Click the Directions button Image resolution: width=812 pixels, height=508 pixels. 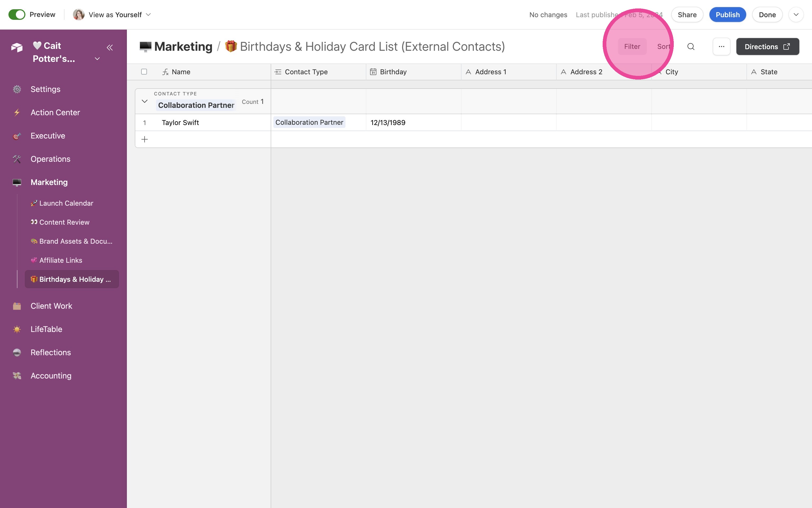pos(767,46)
